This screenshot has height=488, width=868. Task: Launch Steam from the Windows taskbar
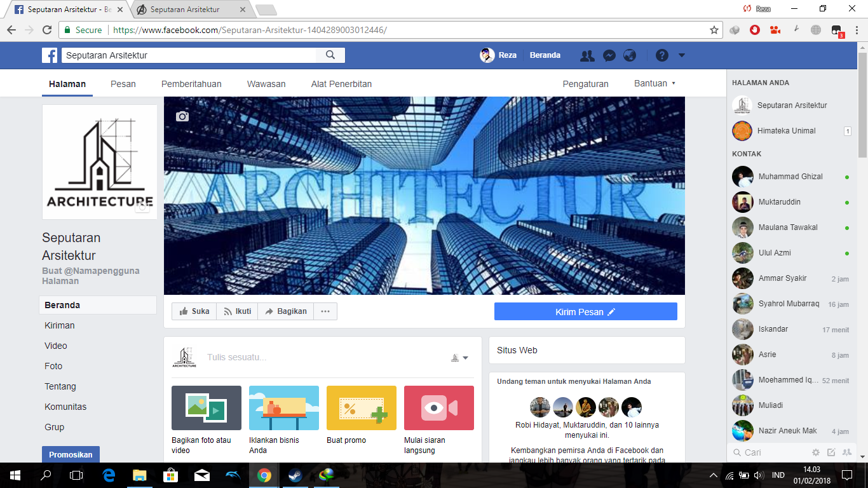point(295,475)
